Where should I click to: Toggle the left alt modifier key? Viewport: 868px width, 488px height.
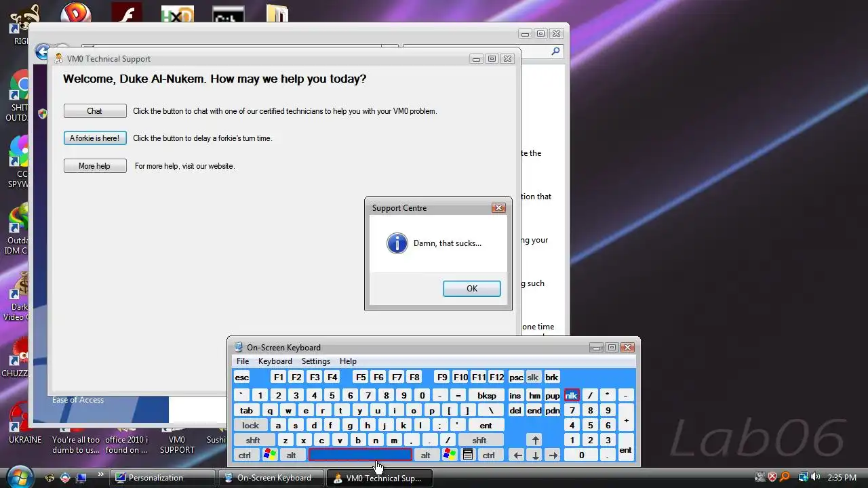292,455
